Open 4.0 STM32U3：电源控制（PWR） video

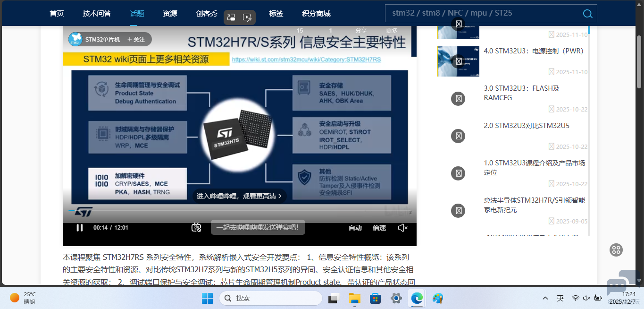tap(534, 51)
